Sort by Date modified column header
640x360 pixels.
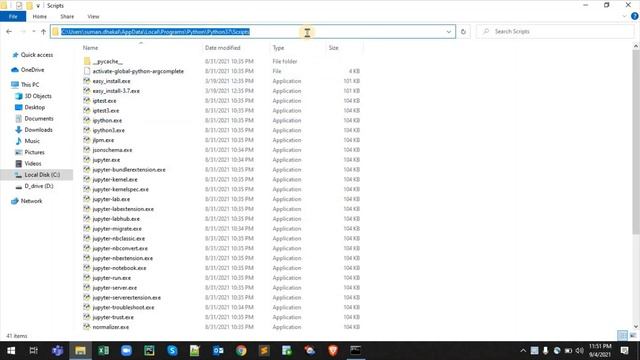coord(222,48)
